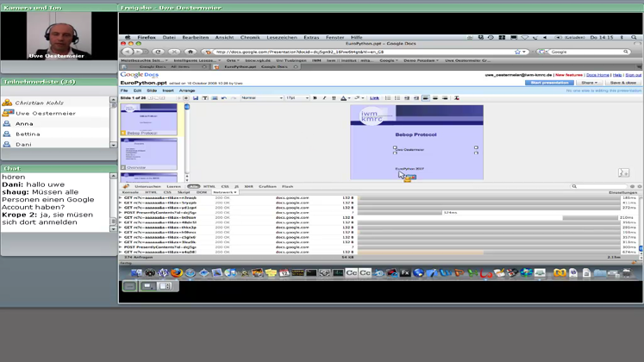Open the Docs Home link
This screenshot has height=362, width=644.
597,75
